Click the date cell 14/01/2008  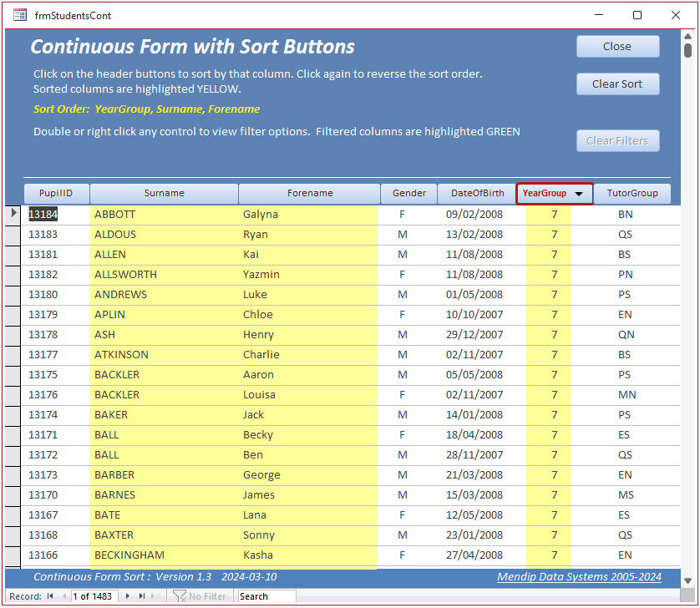pos(474,415)
